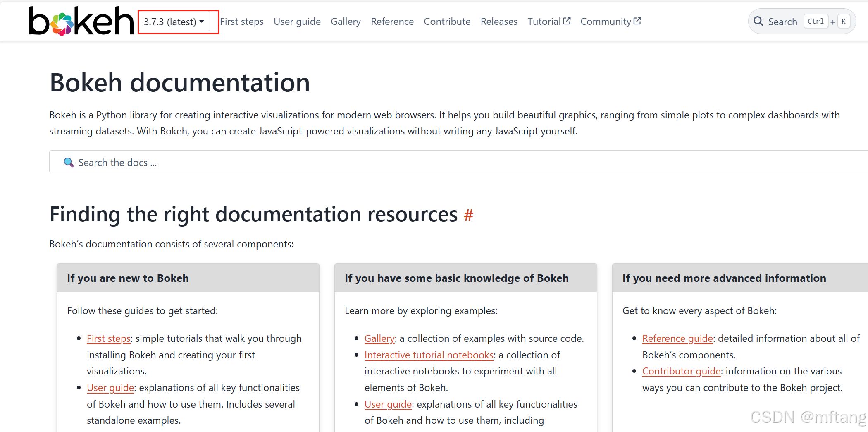Open the external Tutorial link

(549, 22)
